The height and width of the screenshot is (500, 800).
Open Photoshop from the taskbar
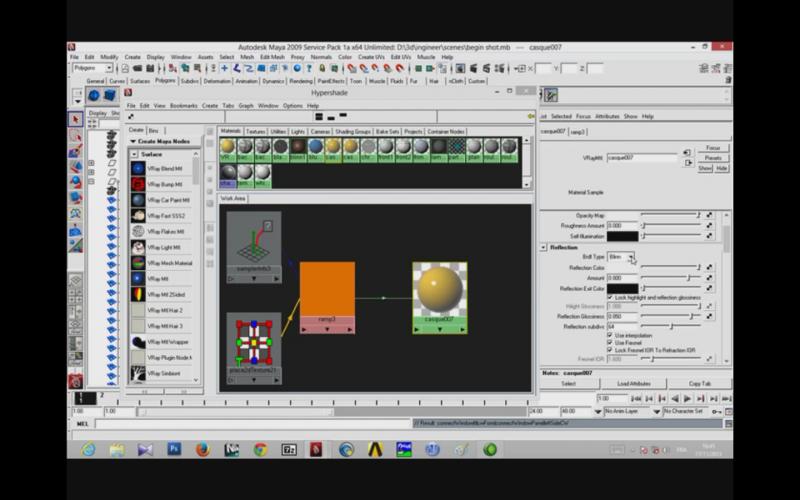174,449
